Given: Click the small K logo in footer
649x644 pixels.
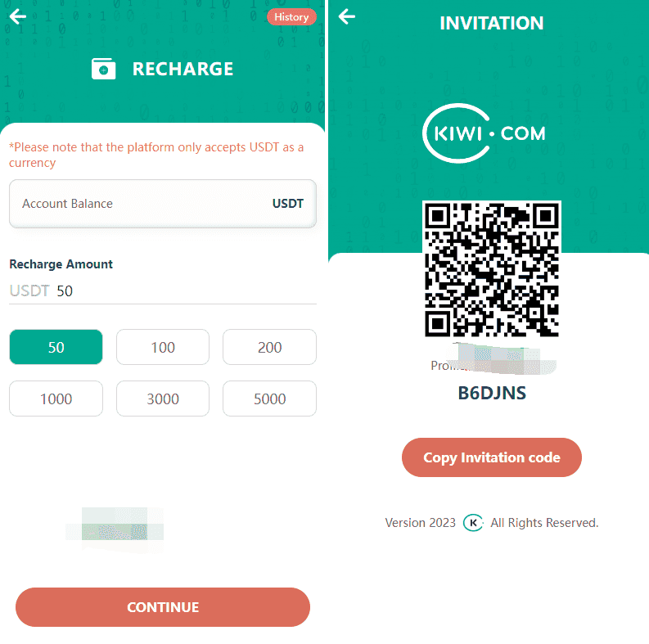Looking at the screenshot, I should point(473,523).
